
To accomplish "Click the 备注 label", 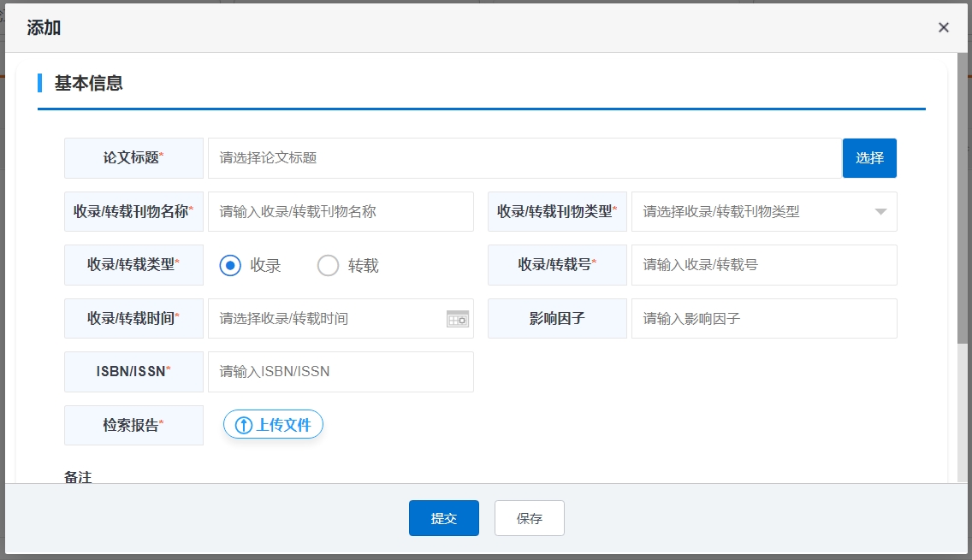I will 78,477.
